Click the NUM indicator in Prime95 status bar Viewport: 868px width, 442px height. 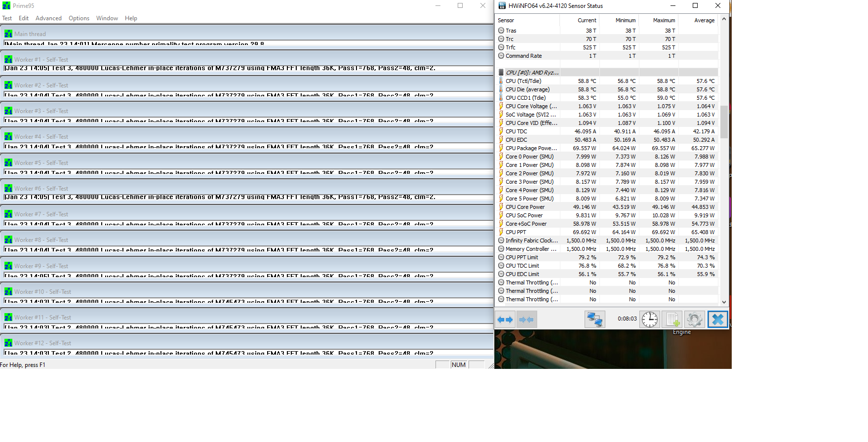pyautogui.click(x=459, y=365)
